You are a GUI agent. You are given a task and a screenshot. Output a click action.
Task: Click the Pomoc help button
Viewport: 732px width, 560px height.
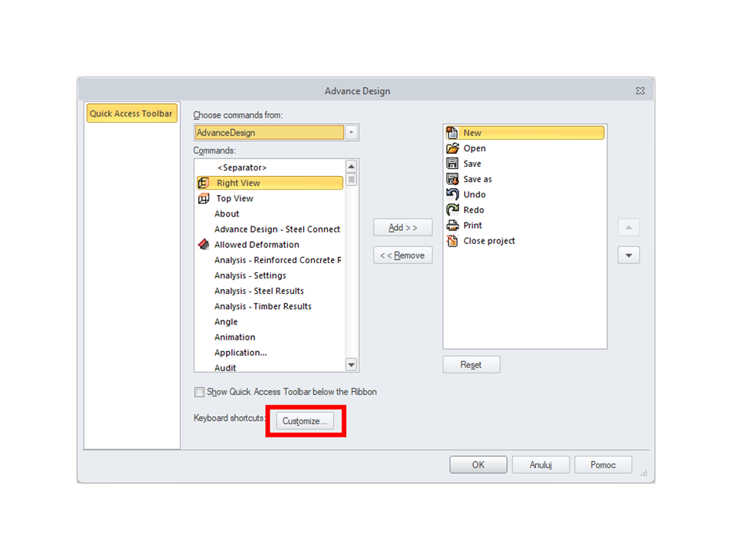tap(603, 465)
